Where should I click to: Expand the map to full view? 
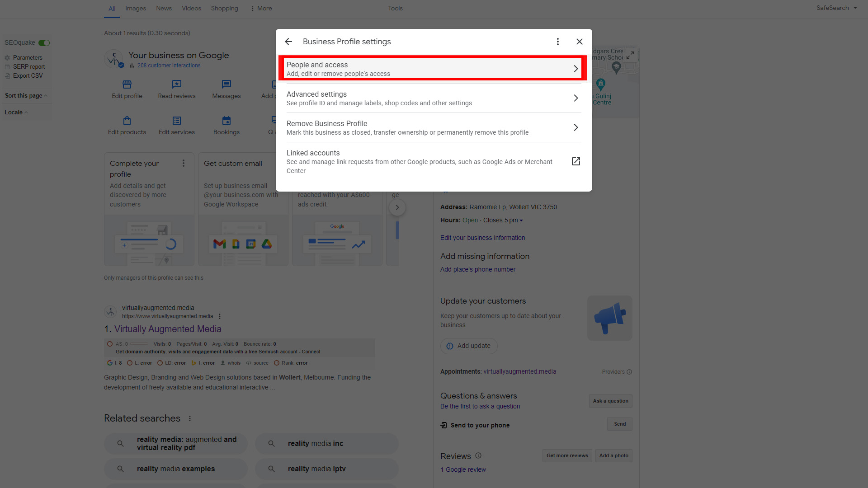click(x=630, y=55)
